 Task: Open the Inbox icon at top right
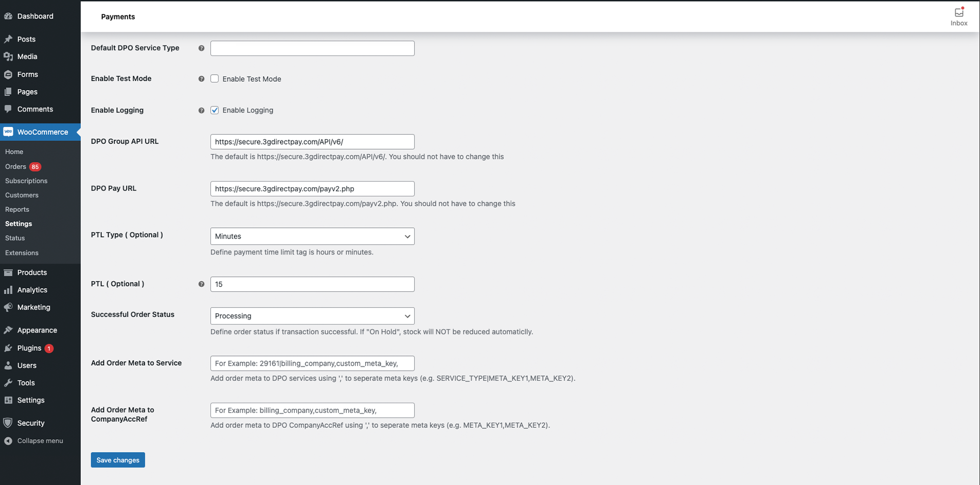[x=959, y=16]
